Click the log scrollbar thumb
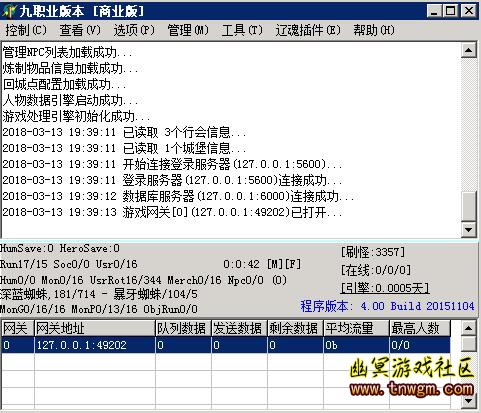The width and height of the screenshot is (481, 413). (468, 206)
